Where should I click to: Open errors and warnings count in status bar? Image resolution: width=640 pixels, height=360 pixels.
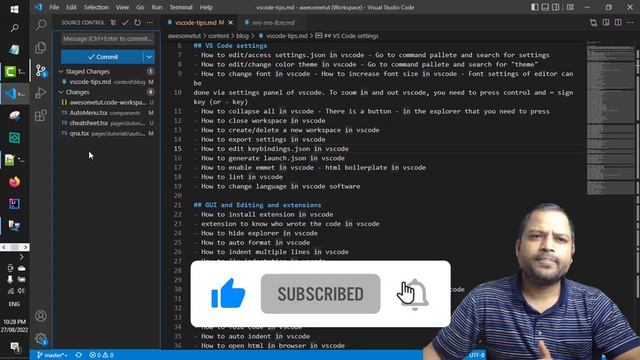101,355
